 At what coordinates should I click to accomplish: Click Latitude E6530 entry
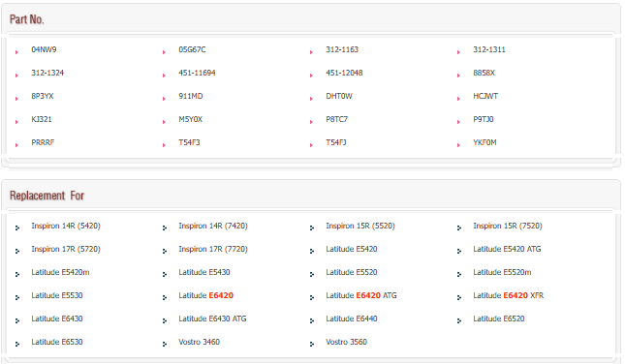point(57,342)
